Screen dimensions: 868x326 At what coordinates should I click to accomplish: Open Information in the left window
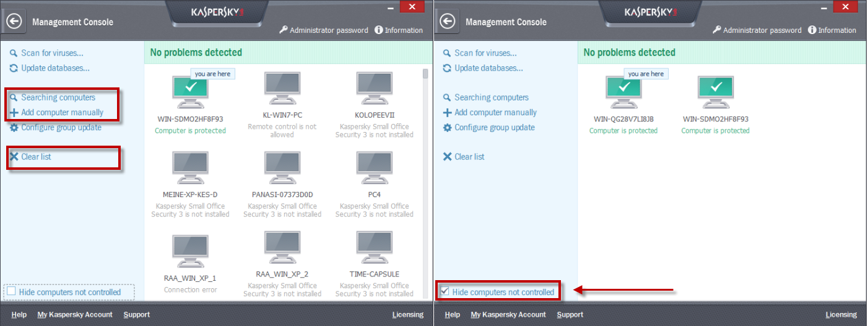(x=399, y=30)
